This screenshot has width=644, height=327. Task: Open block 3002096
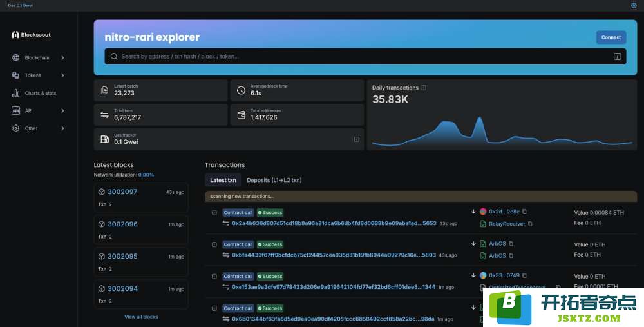122,224
